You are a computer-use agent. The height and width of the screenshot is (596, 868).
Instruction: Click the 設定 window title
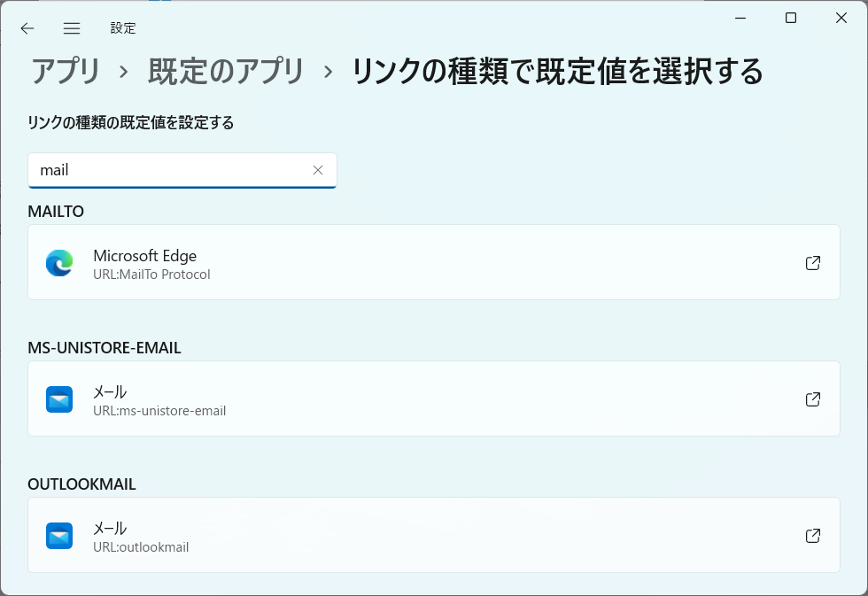[123, 28]
